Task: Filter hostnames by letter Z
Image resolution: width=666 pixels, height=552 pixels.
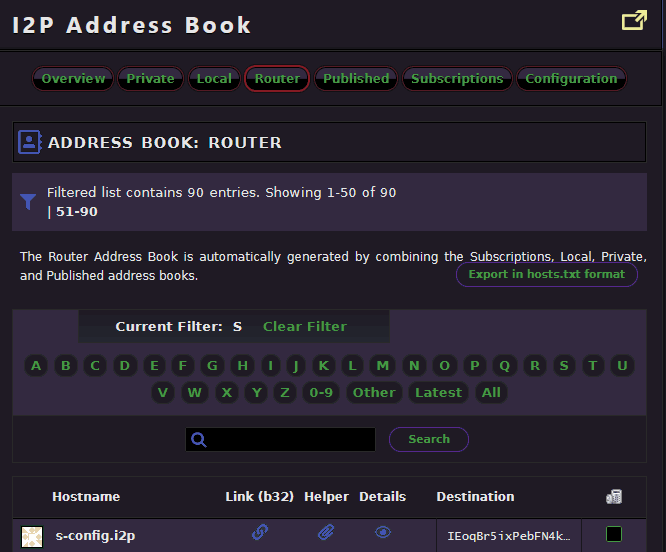Action: pyautogui.click(x=285, y=392)
